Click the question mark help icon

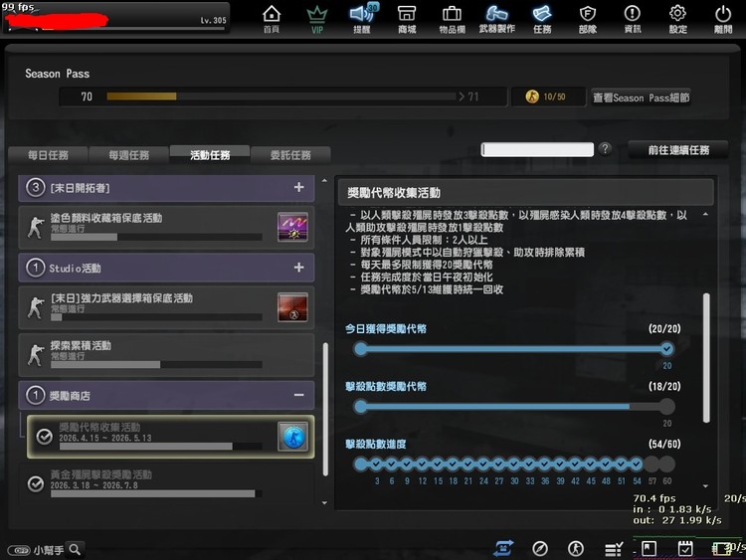[x=604, y=149]
